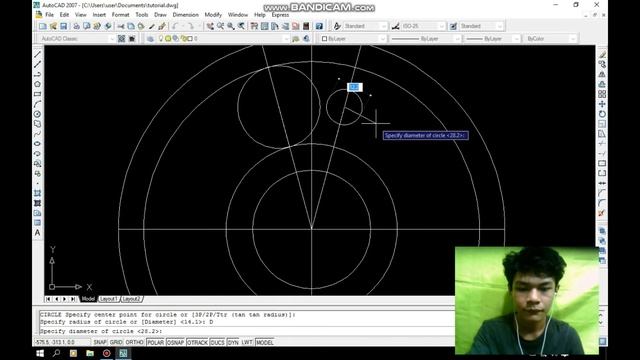Image resolution: width=640 pixels, height=360 pixels.
Task: Open the File menu
Action: pyautogui.click(x=49, y=15)
